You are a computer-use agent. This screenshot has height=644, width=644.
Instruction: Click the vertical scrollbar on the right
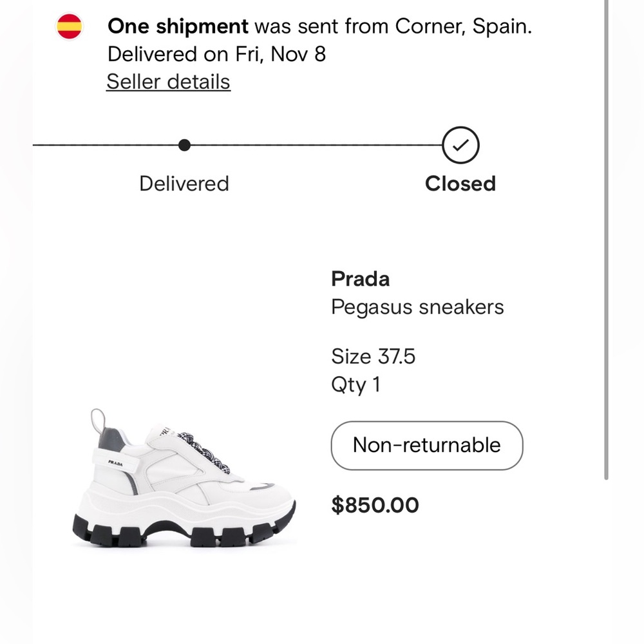[x=606, y=238]
